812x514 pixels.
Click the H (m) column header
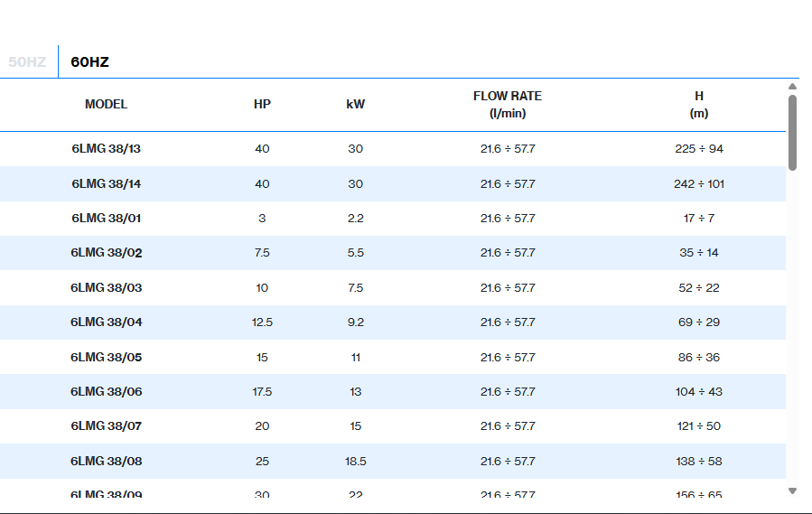[698, 104]
